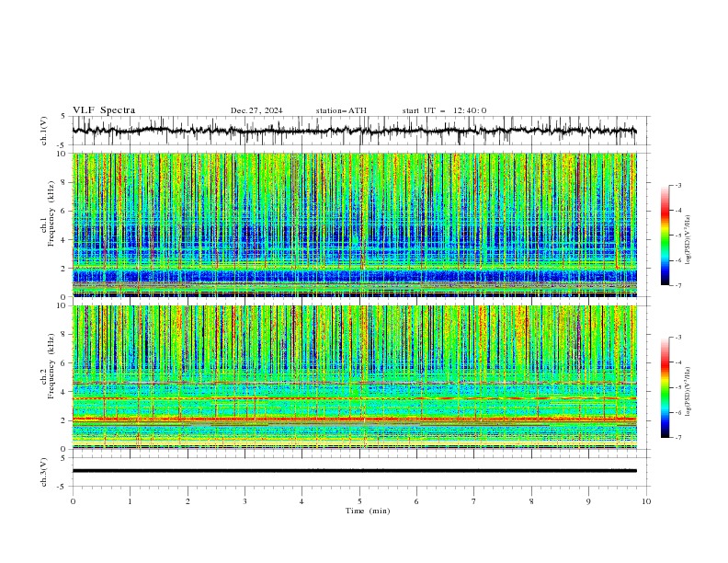Click the ch.2 Frequency (kHz) axis label
Viewport: 728px width, 563px height.
pyautogui.click(x=48, y=366)
